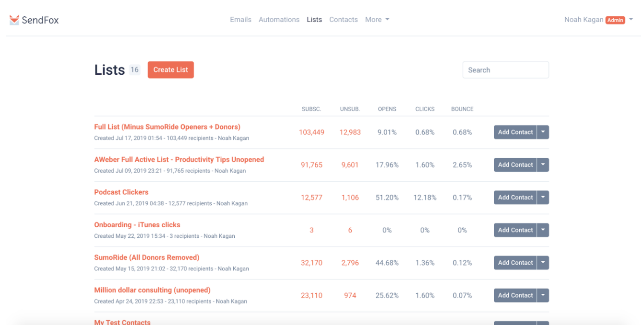Open dropdown arrow beside Add Contact for Podcast Clickers
644x326 pixels.
[543, 198]
